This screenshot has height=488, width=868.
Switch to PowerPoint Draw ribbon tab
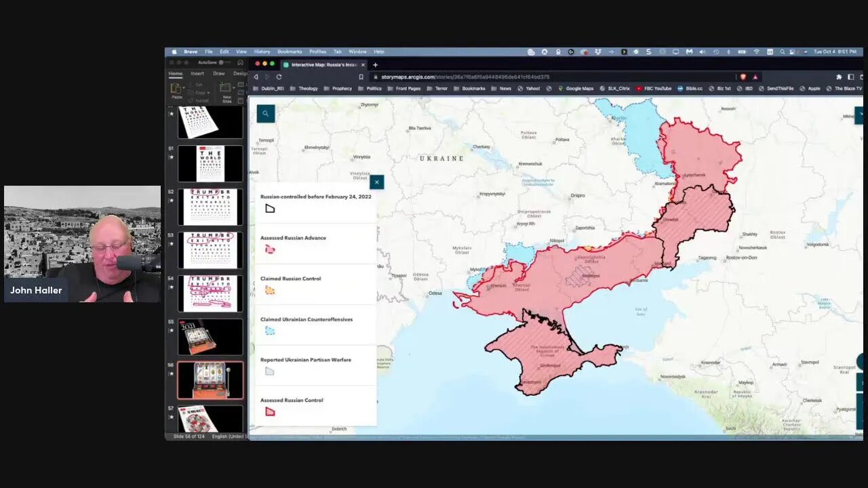[x=218, y=73]
